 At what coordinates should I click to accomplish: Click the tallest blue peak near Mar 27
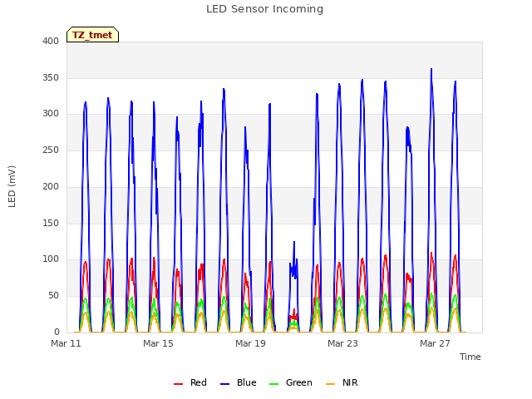pos(431,69)
